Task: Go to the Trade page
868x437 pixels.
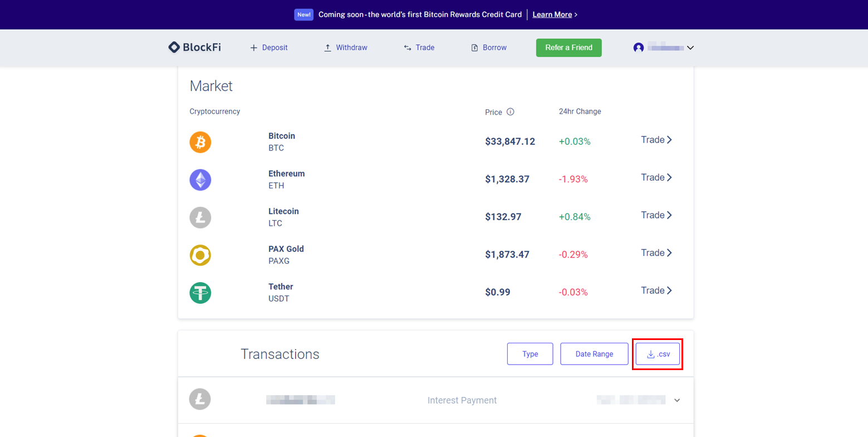Action: pos(419,48)
